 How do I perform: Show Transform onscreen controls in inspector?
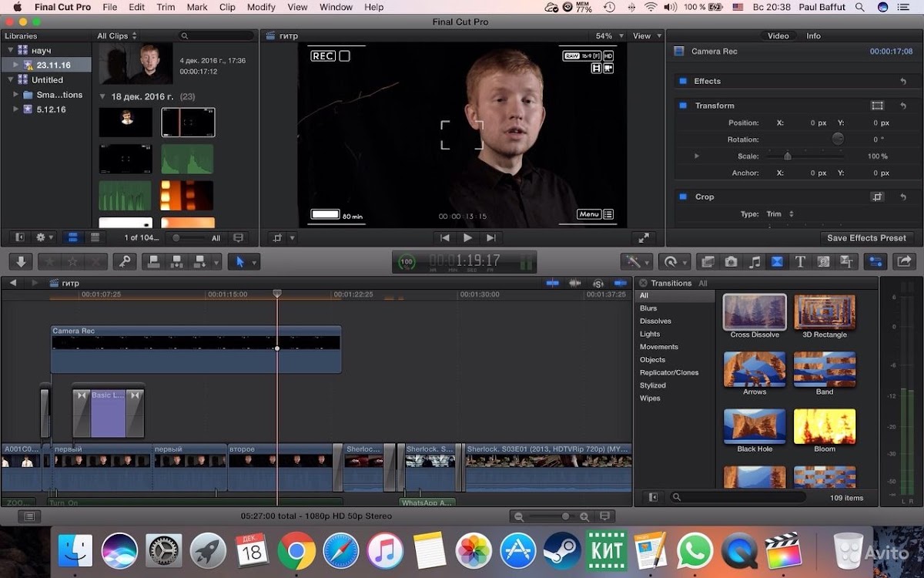tap(877, 106)
